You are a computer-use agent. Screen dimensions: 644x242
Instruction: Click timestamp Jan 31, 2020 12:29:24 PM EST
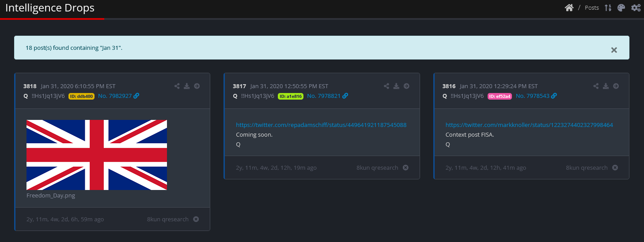499,86
